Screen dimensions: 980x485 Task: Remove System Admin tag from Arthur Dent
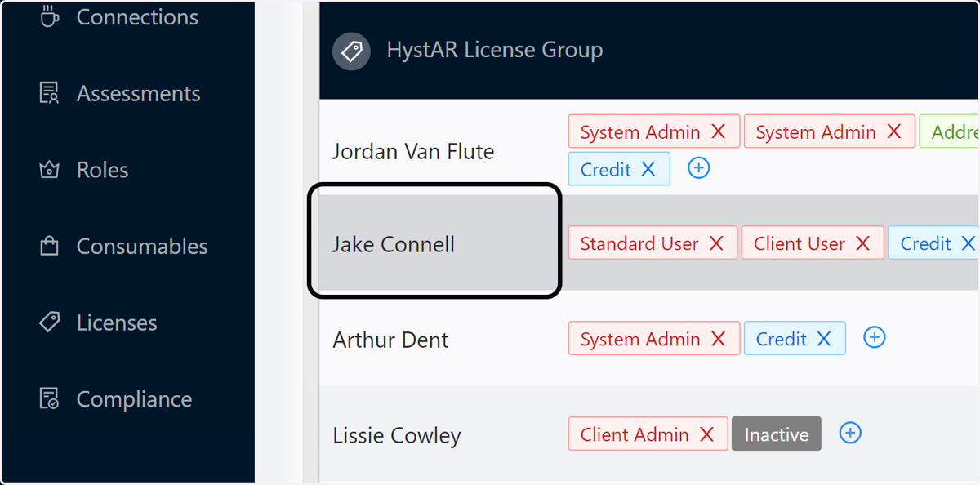click(719, 339)
